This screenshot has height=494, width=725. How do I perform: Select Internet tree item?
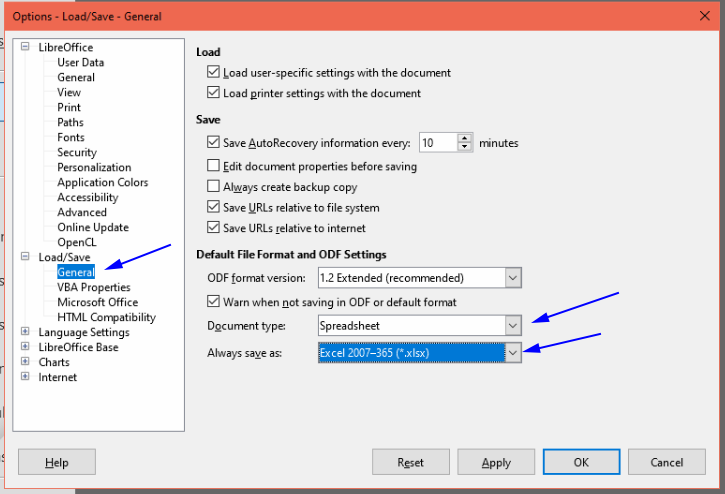click(x=57, y=377)
